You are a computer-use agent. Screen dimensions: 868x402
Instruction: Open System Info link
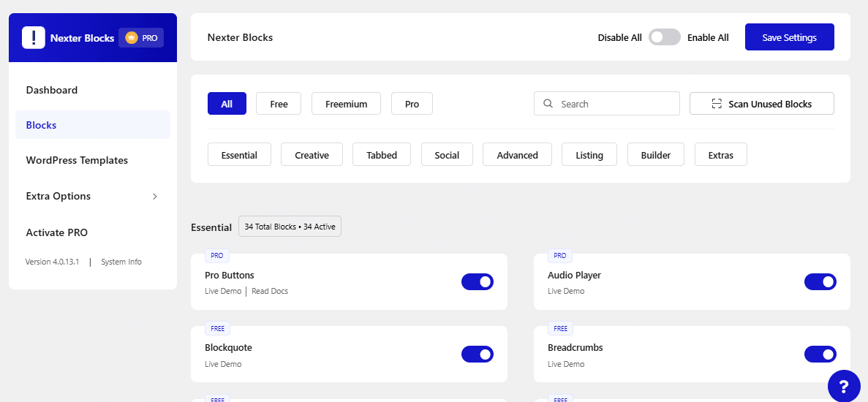[x=121, y=262]
